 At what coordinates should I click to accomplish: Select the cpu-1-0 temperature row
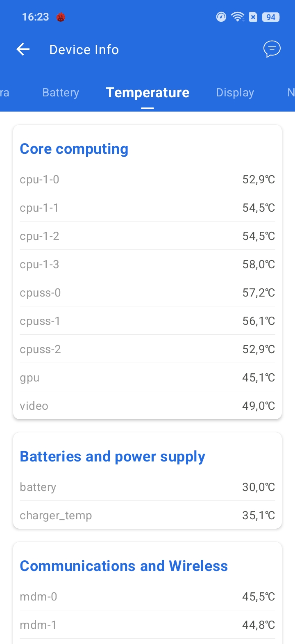coord(147,180)
